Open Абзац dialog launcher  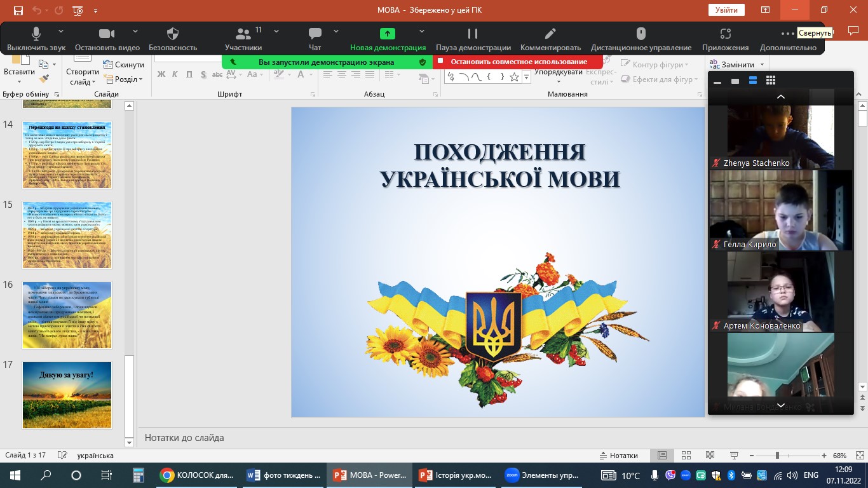[435, 95]
